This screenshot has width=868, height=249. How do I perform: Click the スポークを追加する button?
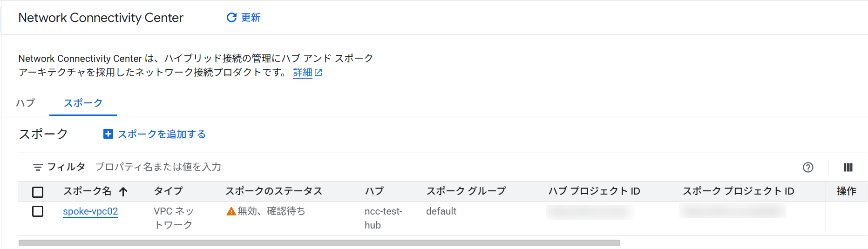click(161, 134)
